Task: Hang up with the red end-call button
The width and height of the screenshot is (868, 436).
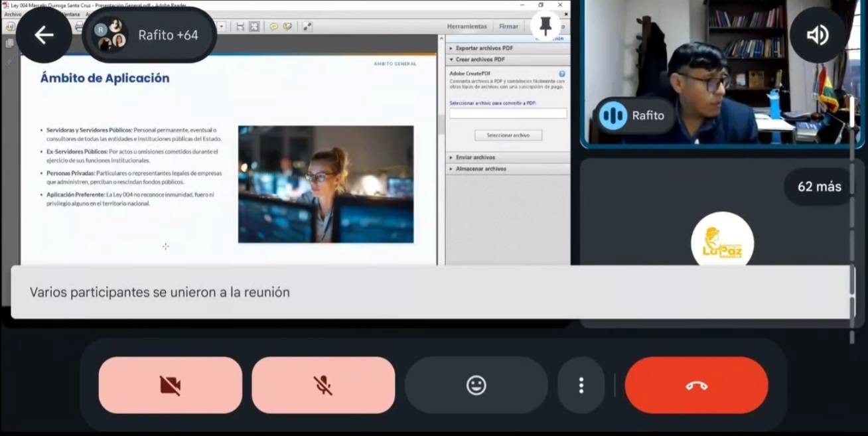Action: tap(697, 386)
